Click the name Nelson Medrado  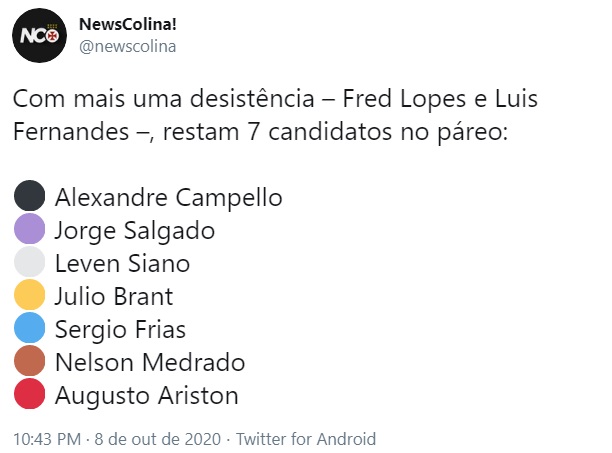point(150,362)
